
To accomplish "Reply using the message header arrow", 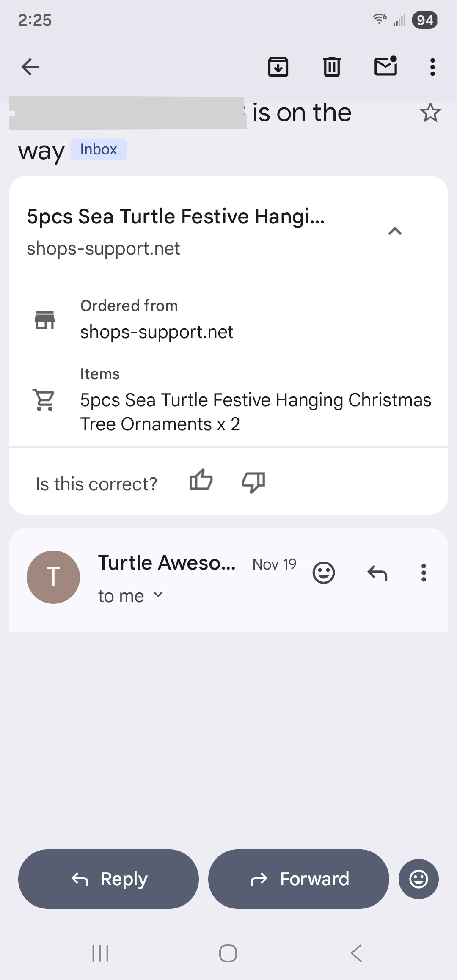I will (x=377, y=573).
